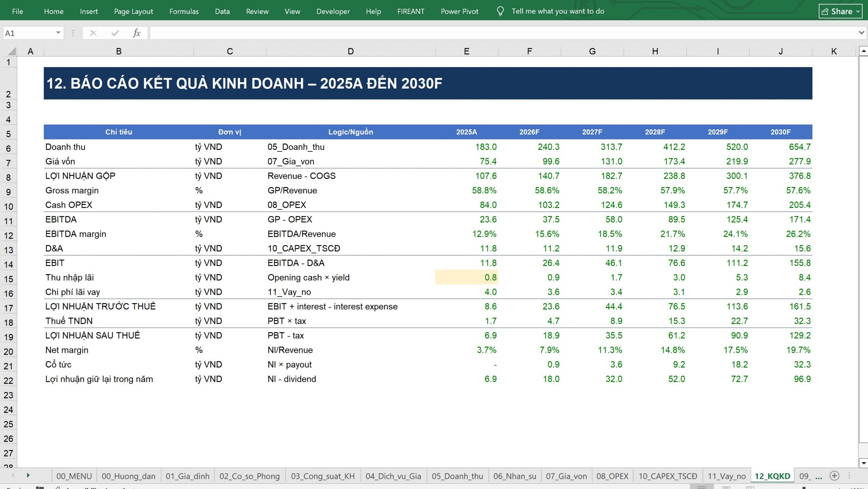Expand the formula bar chevron
Screen dimensions: 868x489
pos(861,33)
